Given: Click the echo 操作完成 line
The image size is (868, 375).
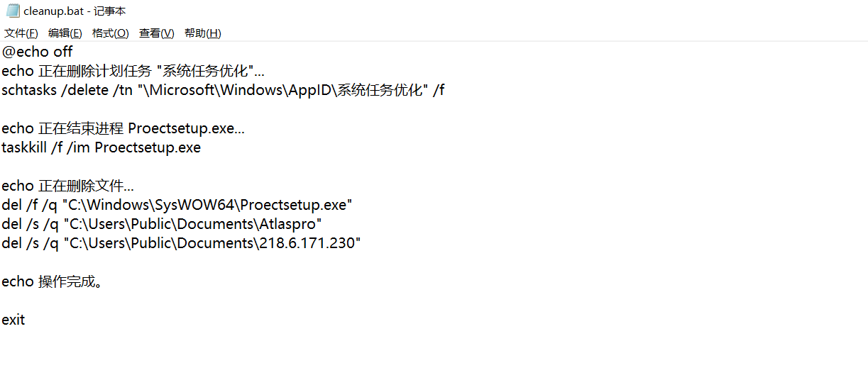Looking at the screenshot, I should coord(53,281).
